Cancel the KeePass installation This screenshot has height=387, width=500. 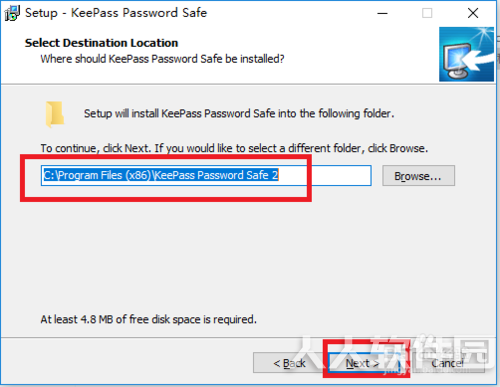click(448, 363)
